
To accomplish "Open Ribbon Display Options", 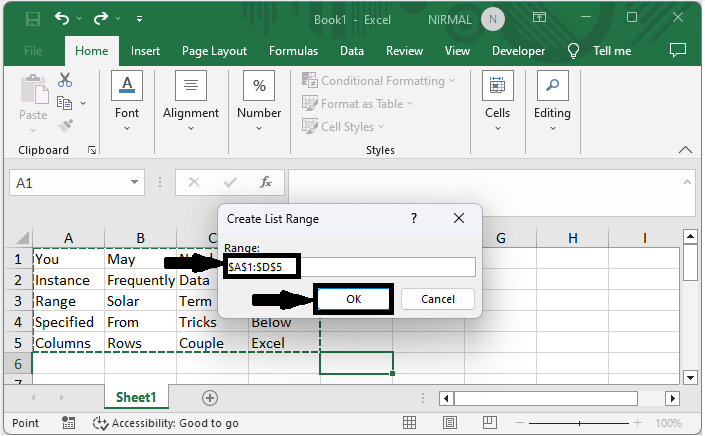I will tap(539, 18).
